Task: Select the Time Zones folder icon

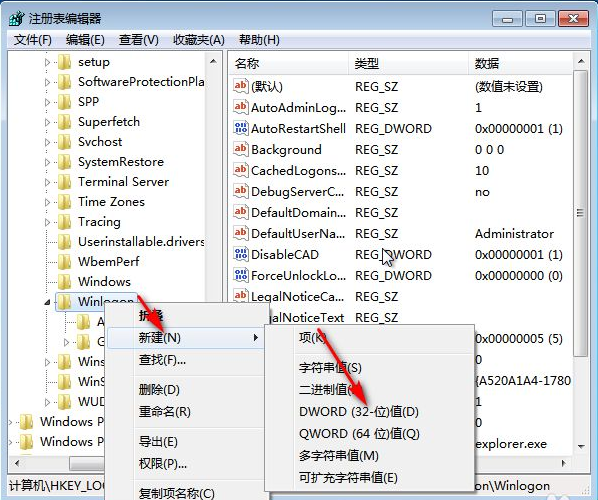Action: pos(64,202)
